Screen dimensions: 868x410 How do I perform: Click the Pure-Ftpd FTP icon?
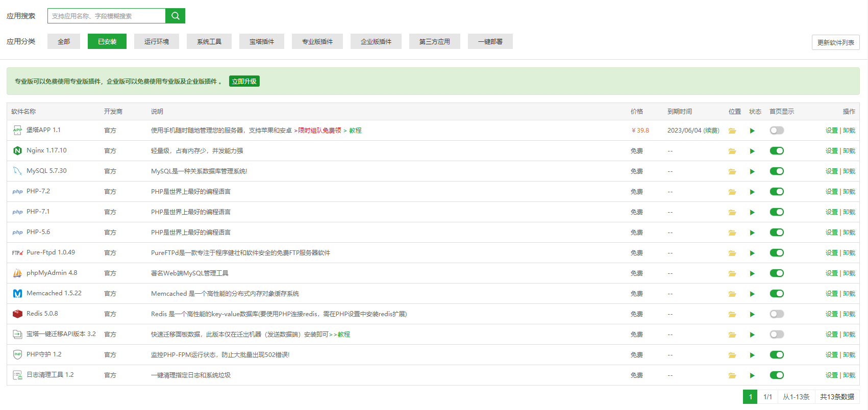click(17, 252)
